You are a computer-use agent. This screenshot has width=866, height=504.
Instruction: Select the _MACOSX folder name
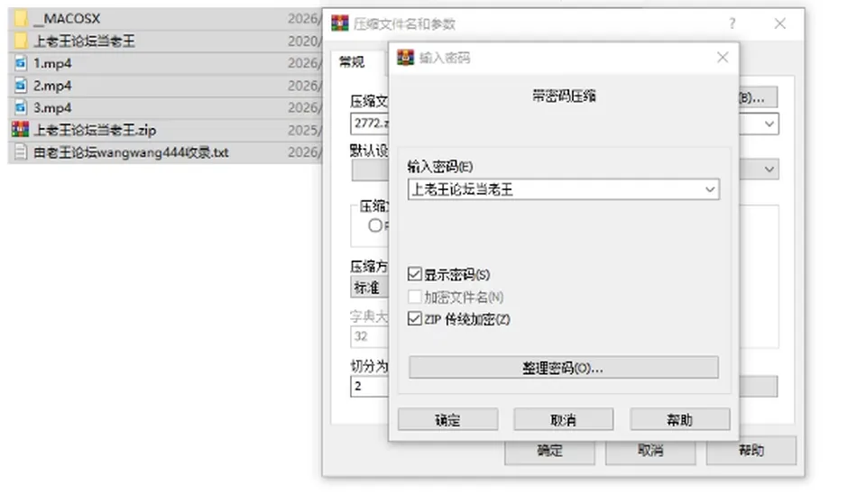pyautogui.click(x=67, y=19)
